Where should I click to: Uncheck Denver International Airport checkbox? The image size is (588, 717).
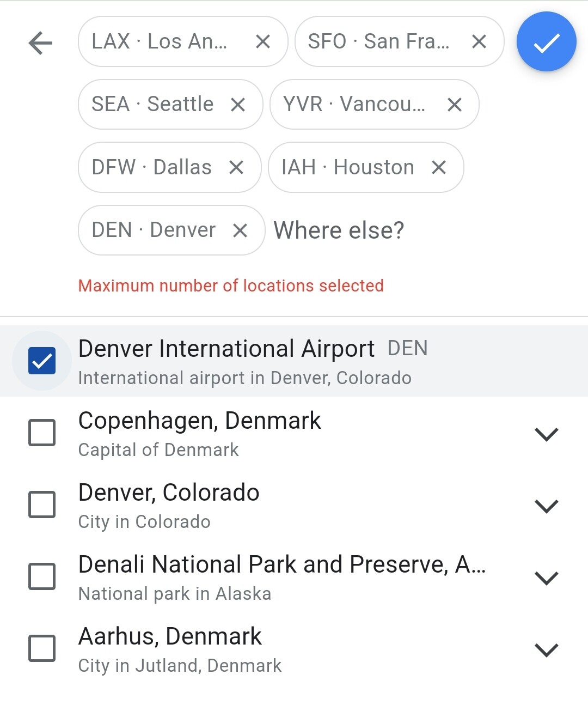pyautogui.click(x=42, y=361)
